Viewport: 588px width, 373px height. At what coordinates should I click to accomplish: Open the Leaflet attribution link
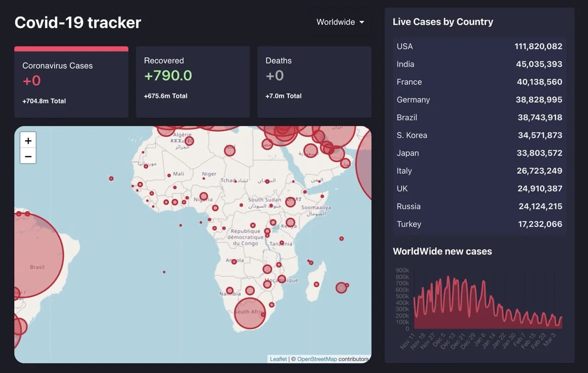pyautogui.click(x=278, y=359)
